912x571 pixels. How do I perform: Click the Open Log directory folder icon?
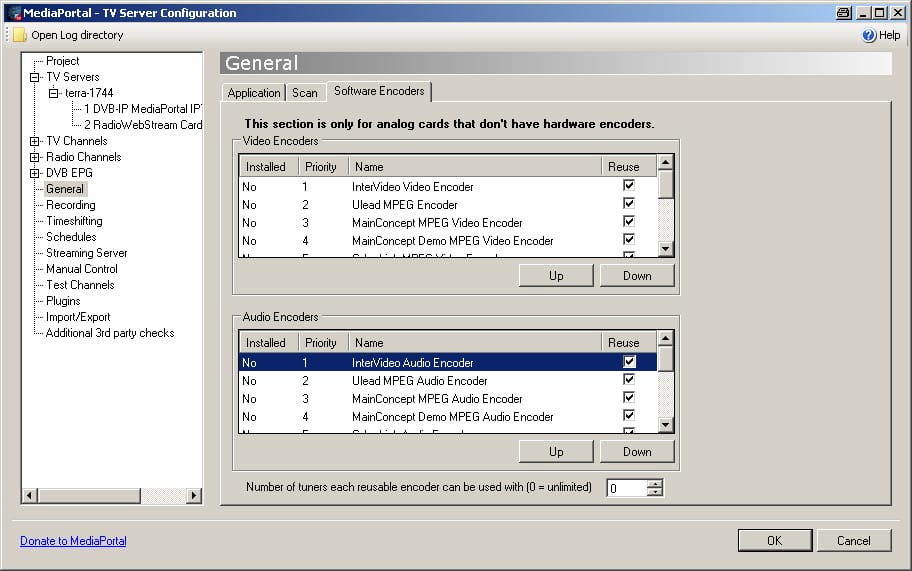[19, 35]
